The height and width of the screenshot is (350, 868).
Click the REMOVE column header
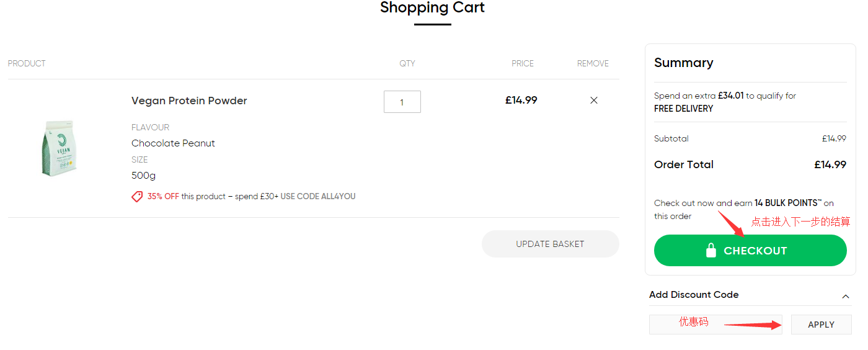point(593,63)
